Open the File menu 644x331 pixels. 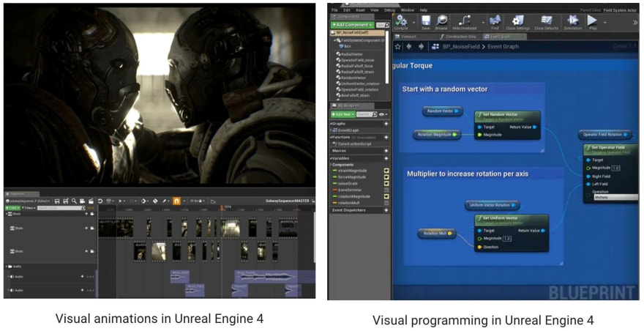point(334,10)
